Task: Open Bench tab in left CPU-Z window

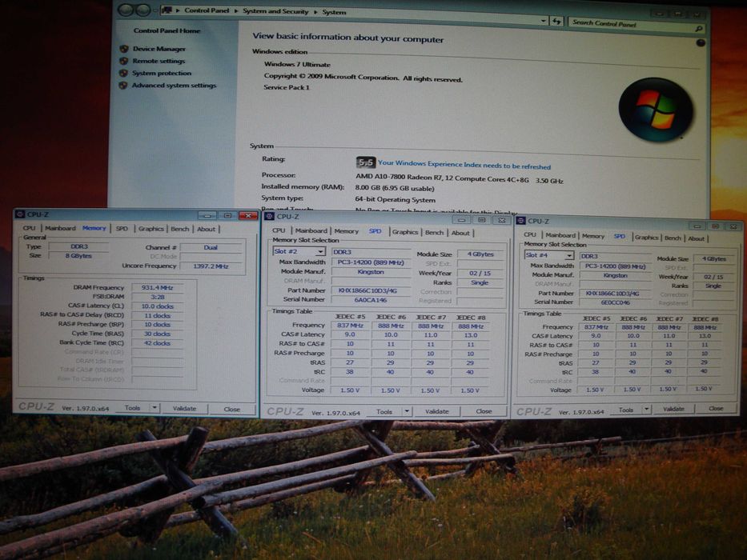Action: [x=179, y=229]
